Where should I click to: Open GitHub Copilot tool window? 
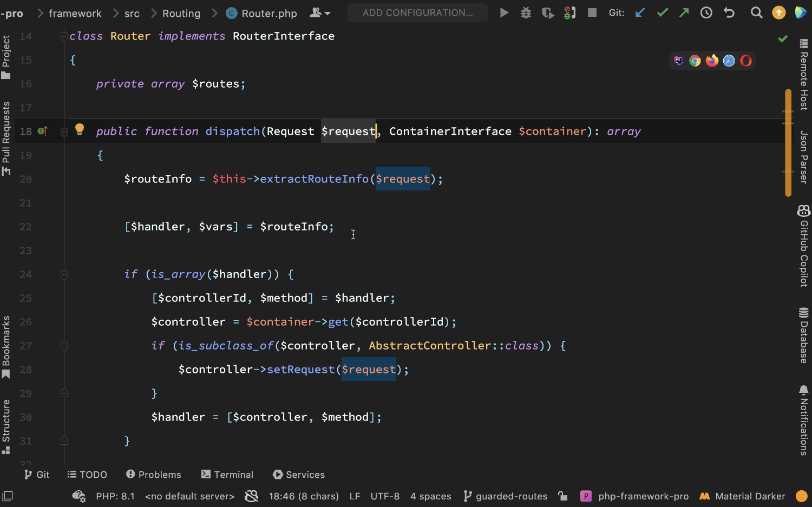tap(804, 246)
